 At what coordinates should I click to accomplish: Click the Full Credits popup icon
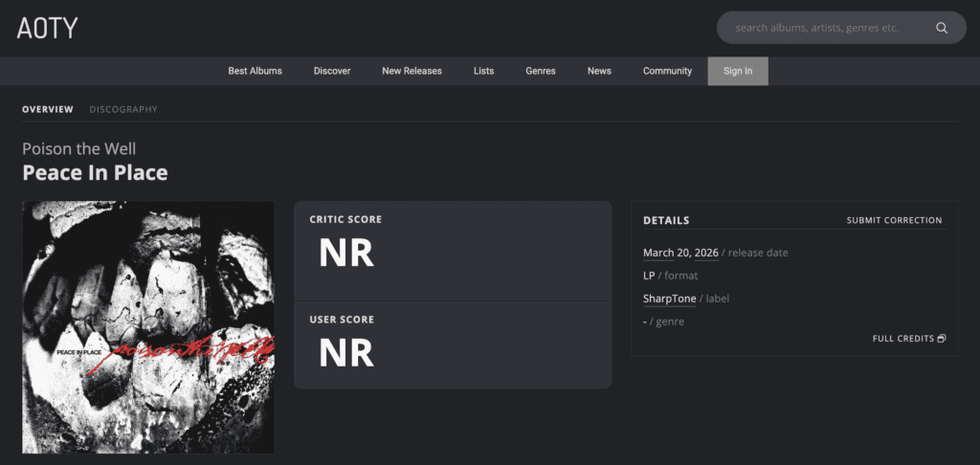[x=942, y=339]
